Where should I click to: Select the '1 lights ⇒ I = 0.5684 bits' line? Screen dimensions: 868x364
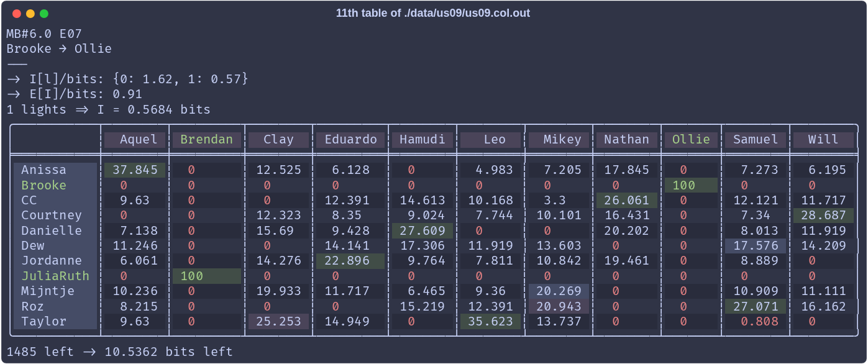pyautogui.click(x=109, y=109)
